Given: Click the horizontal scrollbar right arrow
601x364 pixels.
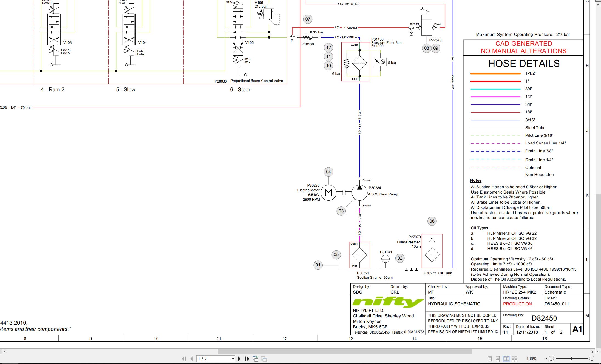Looking at the screenshot, I should (x=592, y=351).
